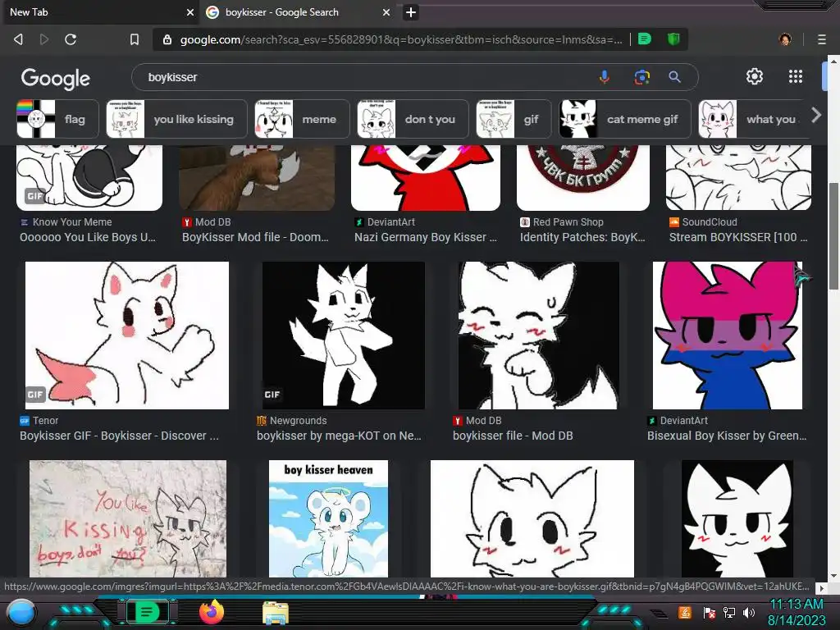Click the page vertical scrollbar thumb
The height and width of the screenshot is (630, 840).
[833, 236]
